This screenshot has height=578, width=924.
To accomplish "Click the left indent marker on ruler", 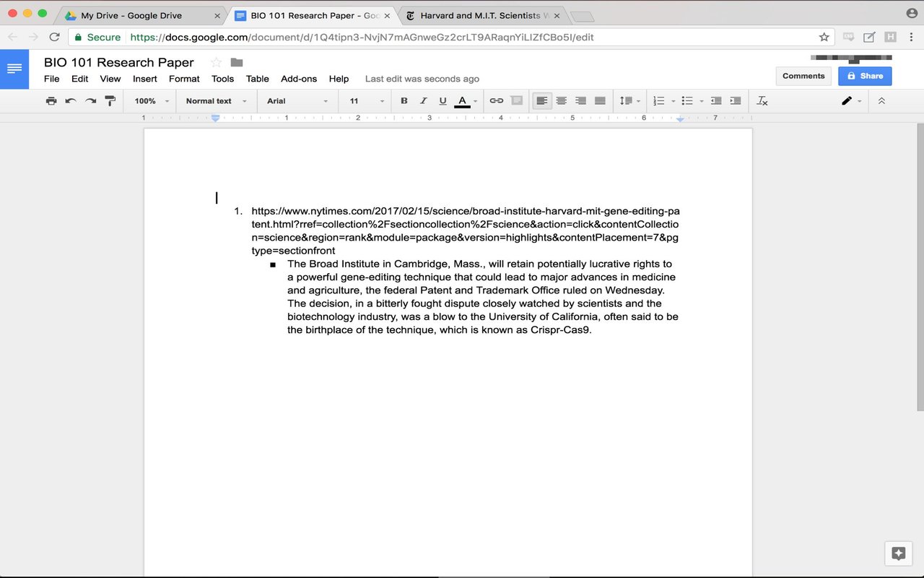I will tap(215, 118).
